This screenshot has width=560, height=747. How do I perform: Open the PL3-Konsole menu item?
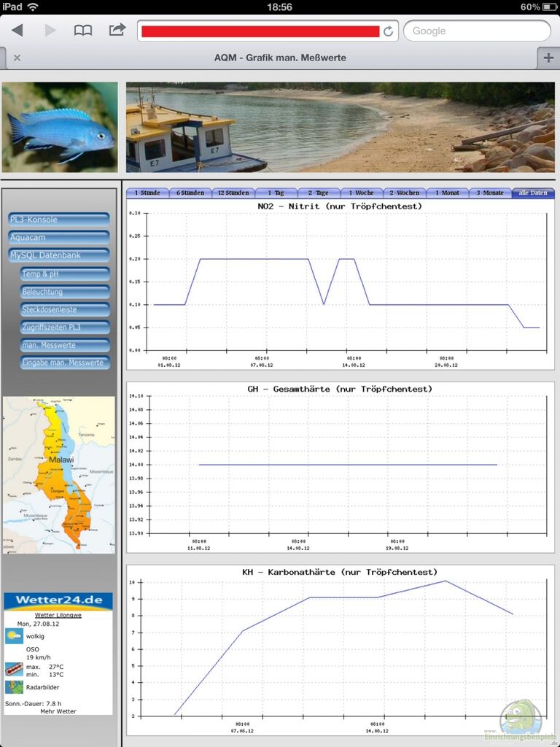[59, 220]
